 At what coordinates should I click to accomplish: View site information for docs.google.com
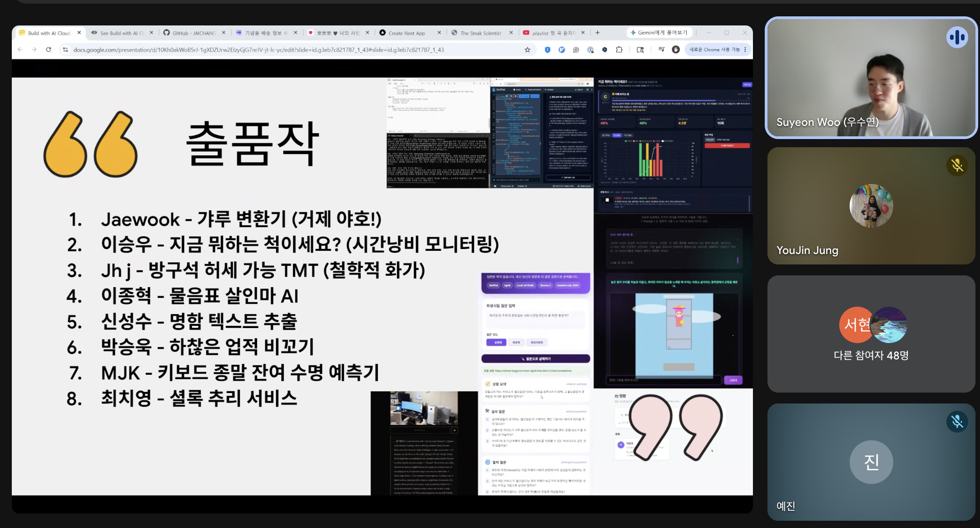pos(65,50)
